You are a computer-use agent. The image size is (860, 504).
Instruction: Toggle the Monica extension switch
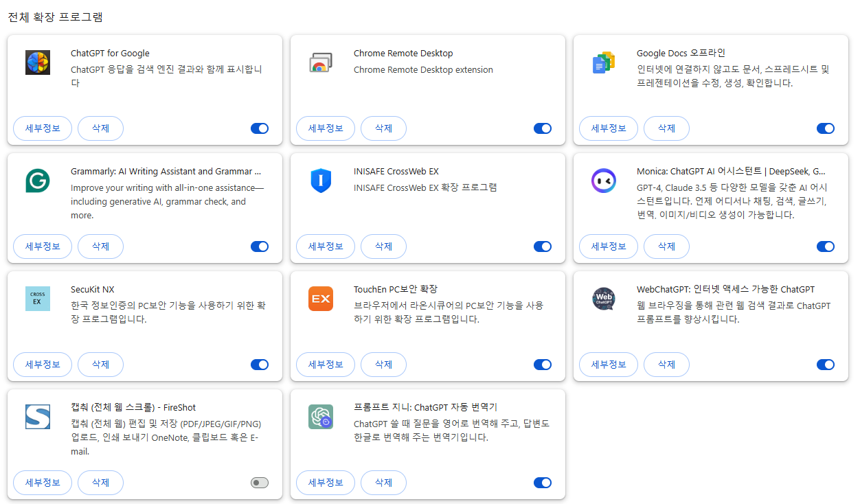[826, 247]
